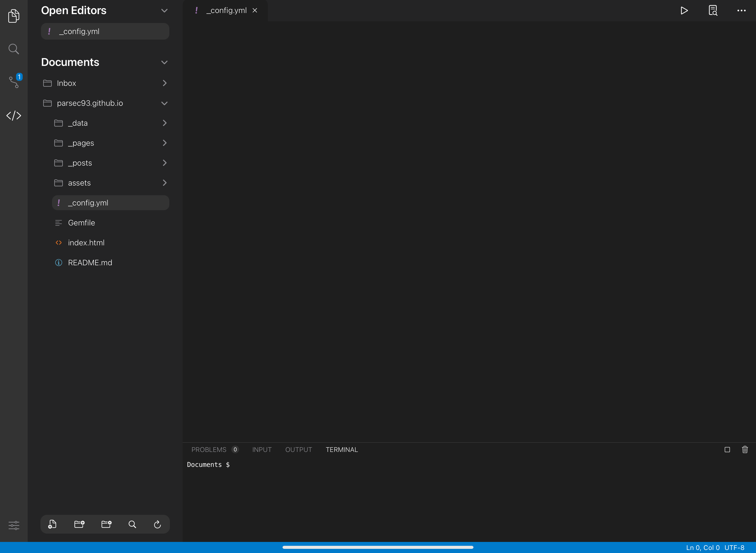Select Gemfile in the file tree
The height and width of the screenshot is (553, 756).
coord(82,223)
